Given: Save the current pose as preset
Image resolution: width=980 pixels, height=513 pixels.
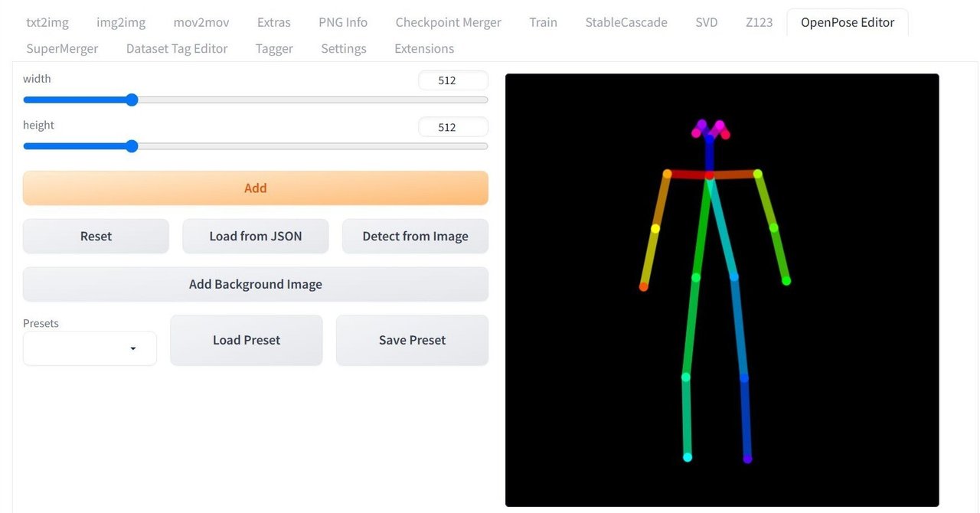Looking at the screenshot, I should (x=412, y=340).
